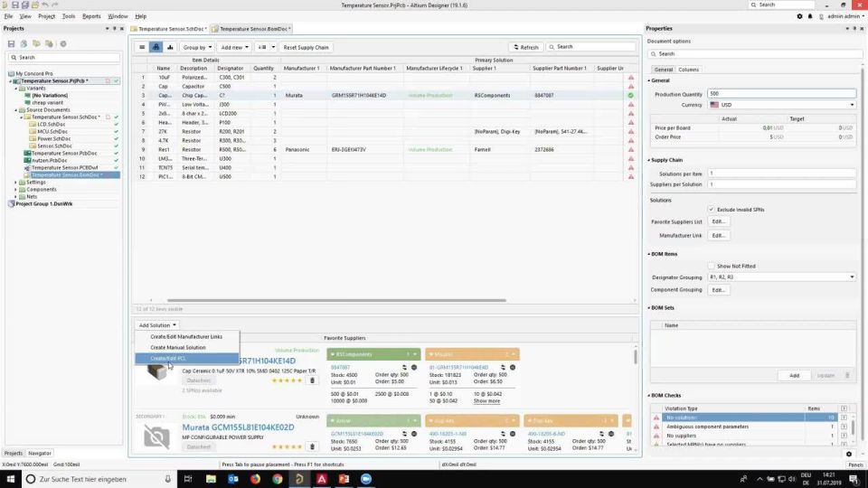This screenshot has height=488, width=868.
Task: Click warning icon on row 1 10uF
Action: 630,78
